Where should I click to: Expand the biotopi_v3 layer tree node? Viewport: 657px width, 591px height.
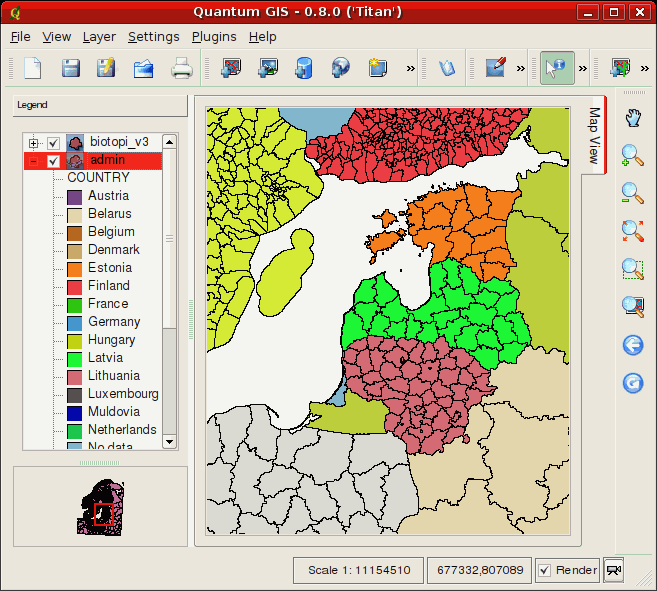[x=34, y=143]
